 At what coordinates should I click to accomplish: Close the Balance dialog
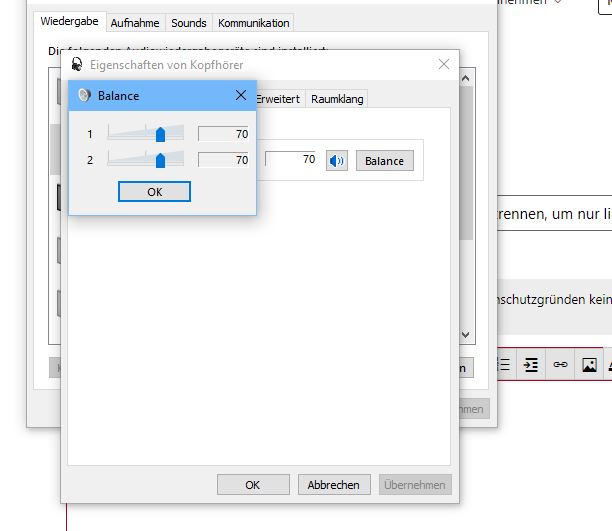(x=241, y=95)
